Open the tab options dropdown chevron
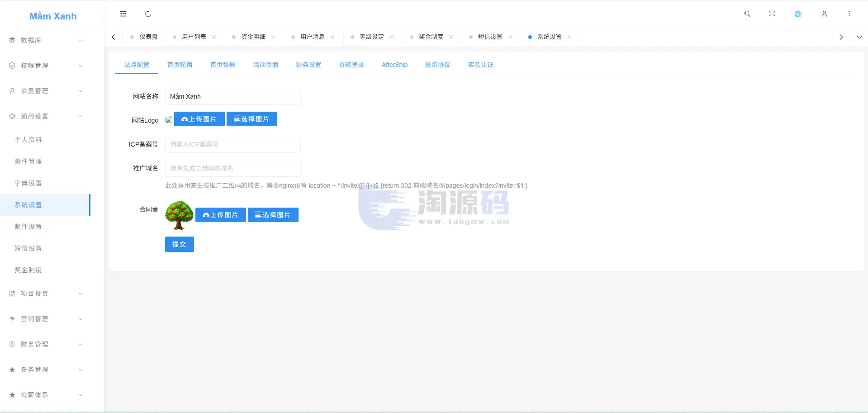The image size is (868, 413). tap(859, 37)
